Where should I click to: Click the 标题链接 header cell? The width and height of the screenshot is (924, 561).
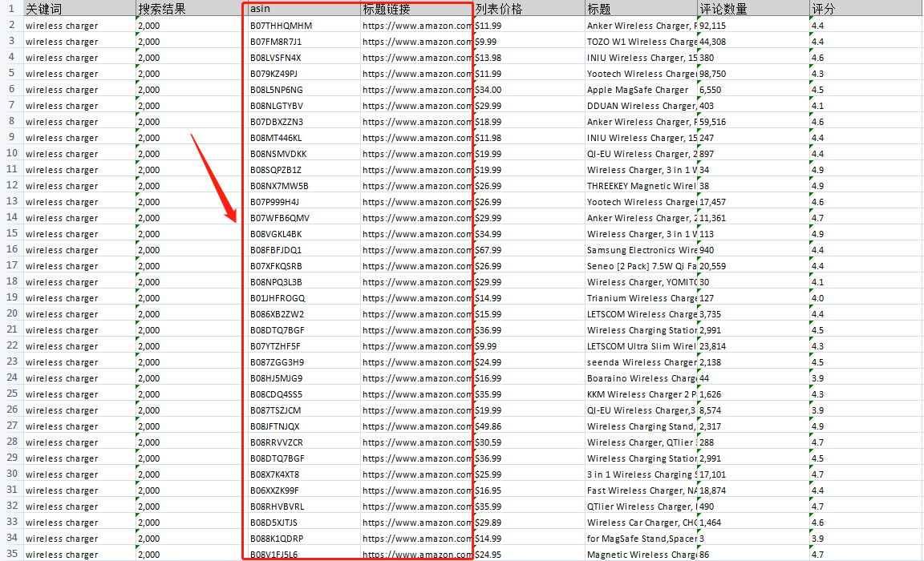point(416,10)
